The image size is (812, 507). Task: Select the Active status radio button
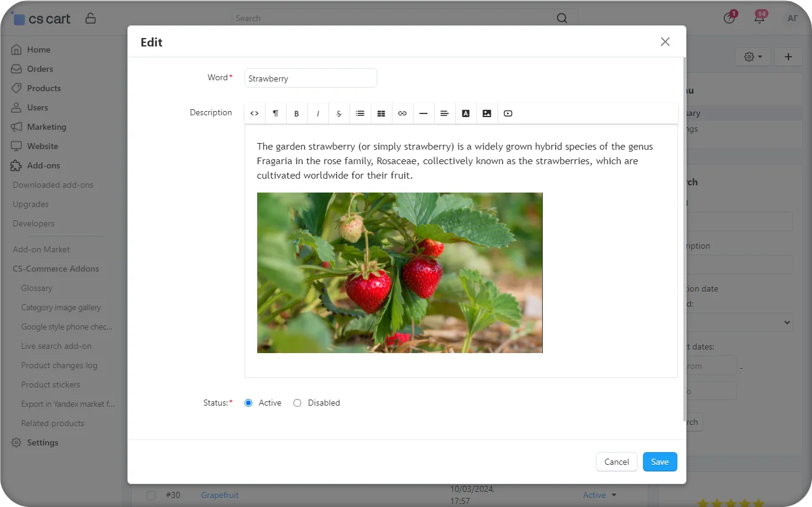(249, 403)
